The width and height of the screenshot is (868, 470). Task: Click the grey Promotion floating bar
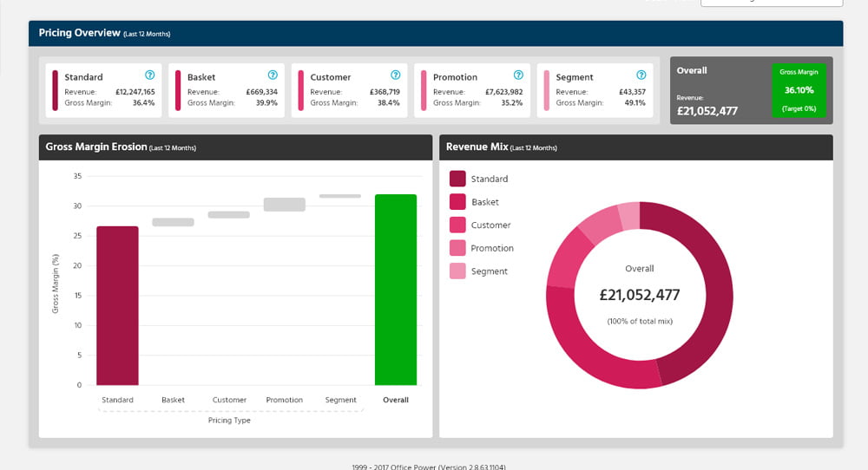[x=285, y=205]
